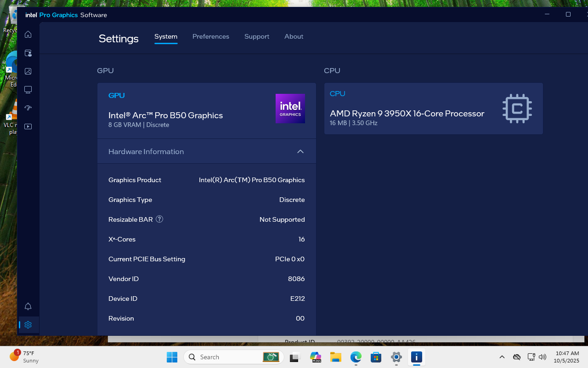Select the Display monitor icon in sidebar
The width and height of the screenshot is (588, 368).
click(x=28, y=90)
